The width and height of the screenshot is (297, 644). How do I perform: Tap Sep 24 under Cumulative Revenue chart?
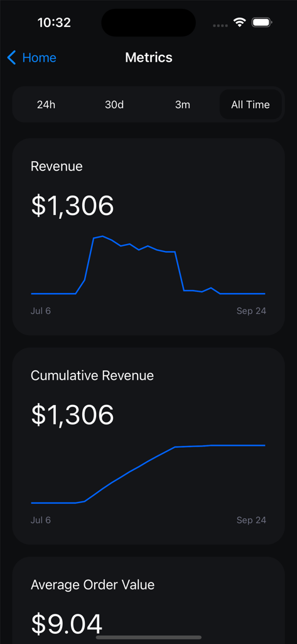tap(251, 520)
